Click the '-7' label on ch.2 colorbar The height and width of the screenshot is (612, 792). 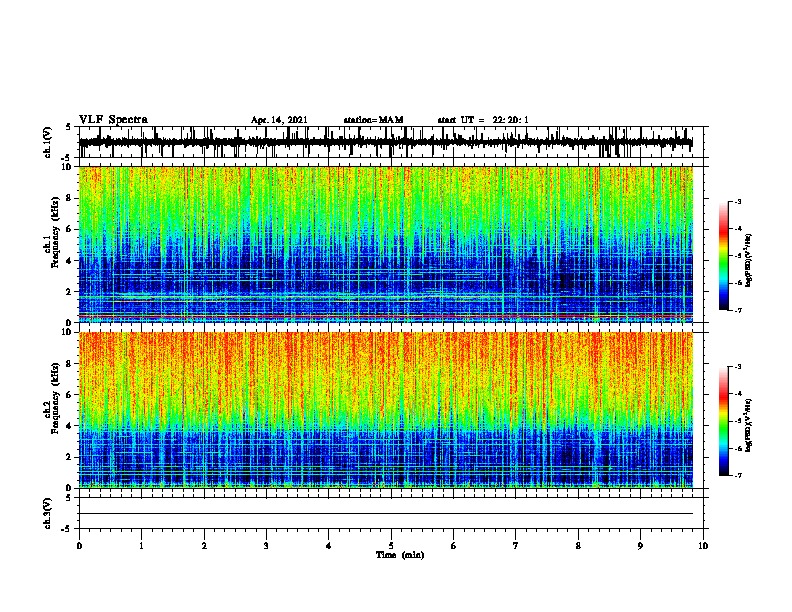737,475
